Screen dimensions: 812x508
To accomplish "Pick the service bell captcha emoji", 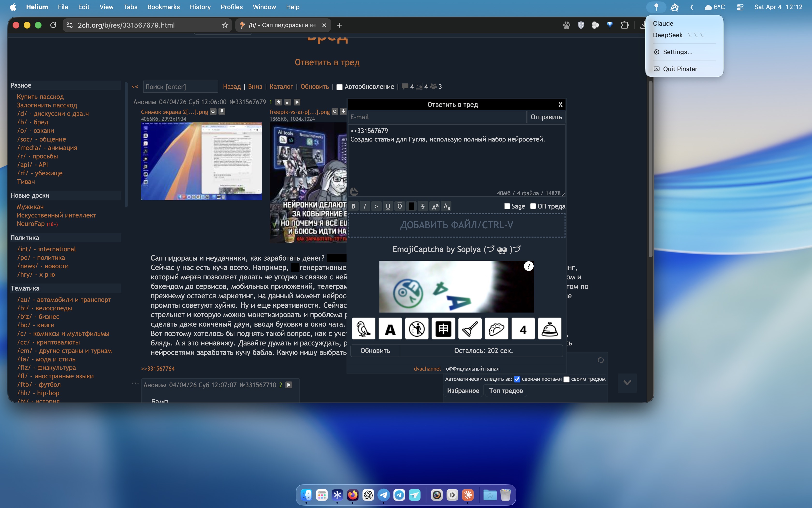I will point(550,329).
